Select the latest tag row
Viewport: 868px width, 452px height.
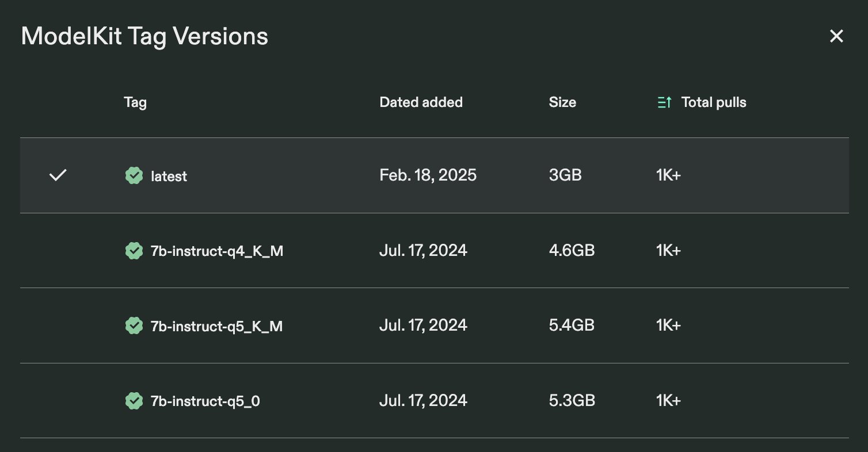(168, 176)
